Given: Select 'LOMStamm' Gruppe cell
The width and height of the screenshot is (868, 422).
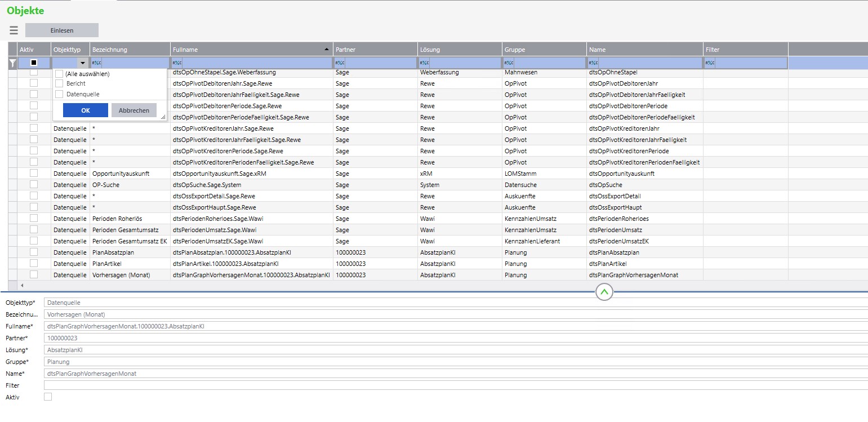Looking at the screenshot, I should [544, 174].
